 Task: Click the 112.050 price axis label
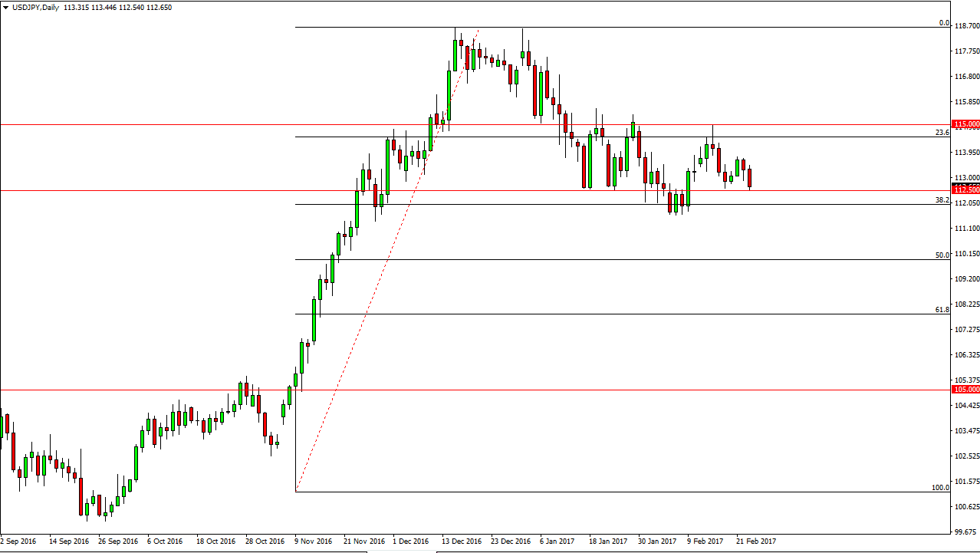click(966, 203)
